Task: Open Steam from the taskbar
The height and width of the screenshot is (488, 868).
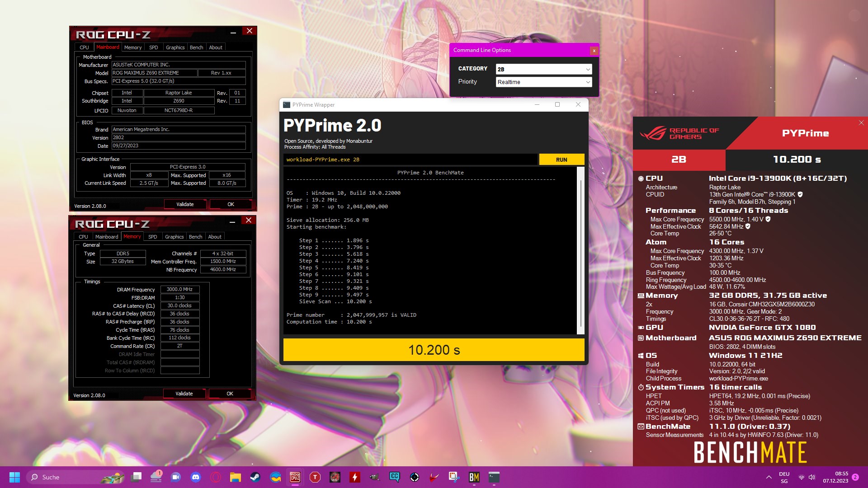Action: click(x=255, y=477)
